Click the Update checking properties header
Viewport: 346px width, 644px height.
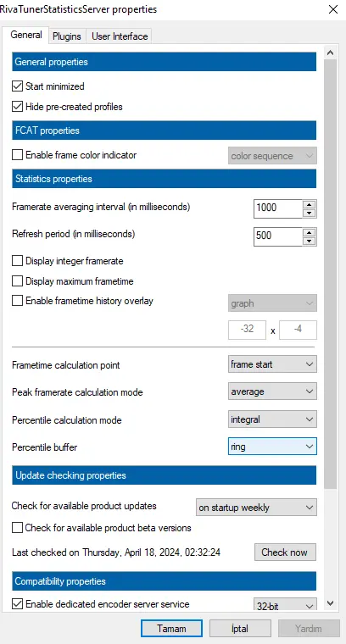click(x=165, y=475)
